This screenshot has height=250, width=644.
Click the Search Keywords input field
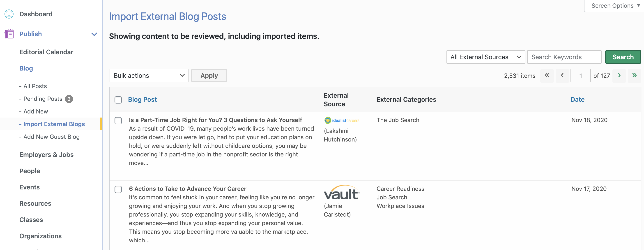[x=564, y=57]
